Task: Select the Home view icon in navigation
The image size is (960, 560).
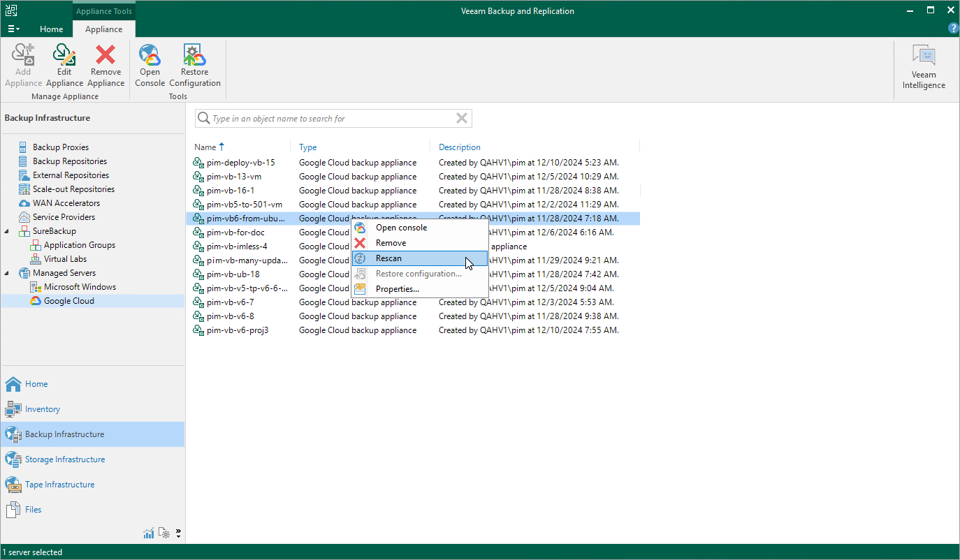Action: [13, 384]
